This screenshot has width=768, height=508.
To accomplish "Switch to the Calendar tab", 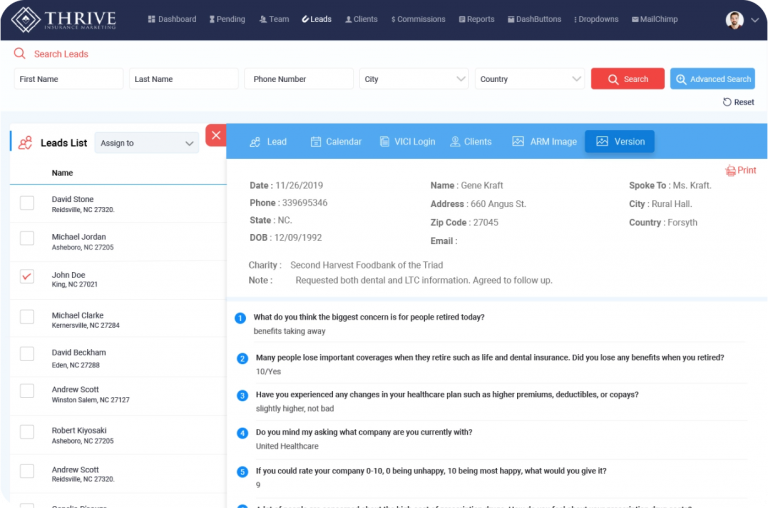I will [x=336, y=142].
